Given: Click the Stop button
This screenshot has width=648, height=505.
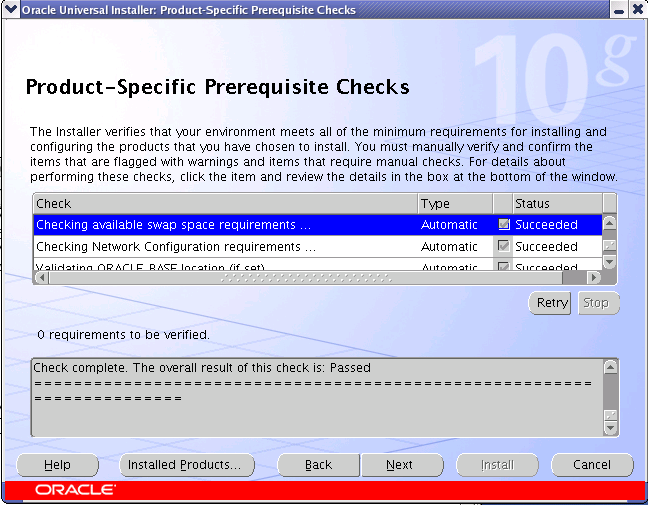Looking at the screenshot, I should [x=598, y=303].
